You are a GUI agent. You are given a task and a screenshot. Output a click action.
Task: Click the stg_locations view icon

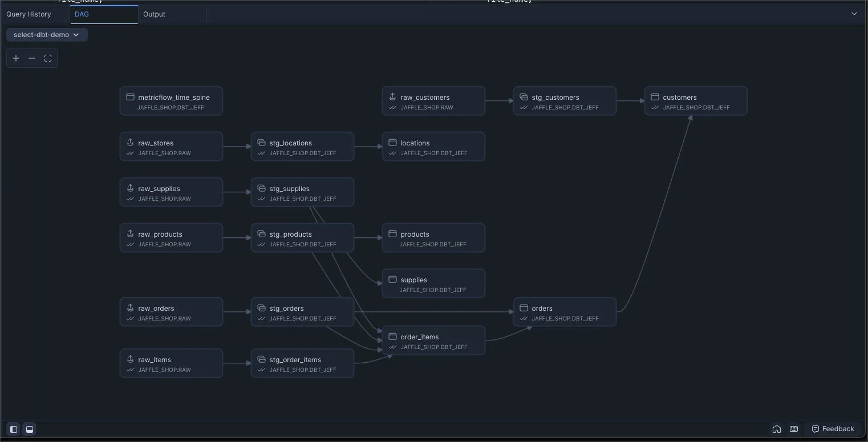point(261,143)
